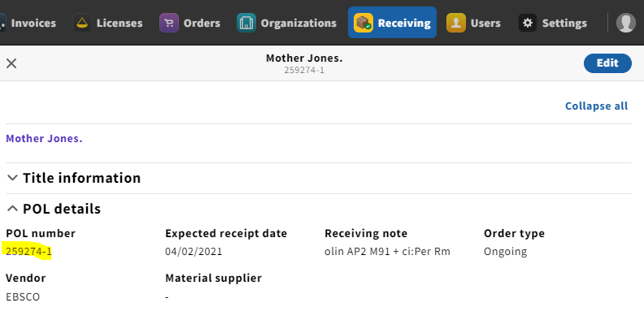Screen dimensions: 644x320
Task: Click the Licenses app icon
Action: pyautogui.click(x=82, y=23)
